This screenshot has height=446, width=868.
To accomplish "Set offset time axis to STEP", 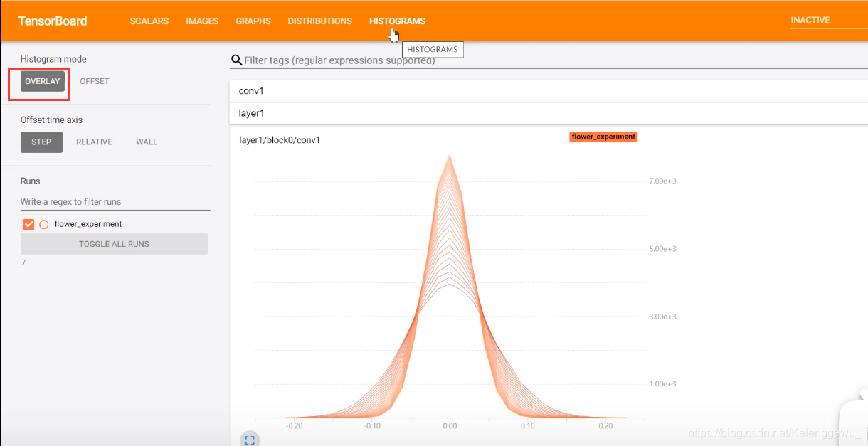I will pos(41,142).
